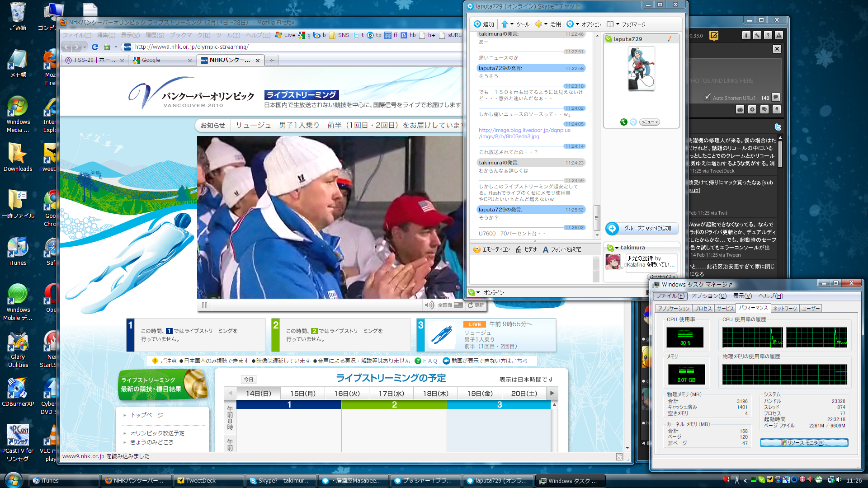
Task: Click 最新の競技・種目結果 banner
Action: click(x=163, y=385)
